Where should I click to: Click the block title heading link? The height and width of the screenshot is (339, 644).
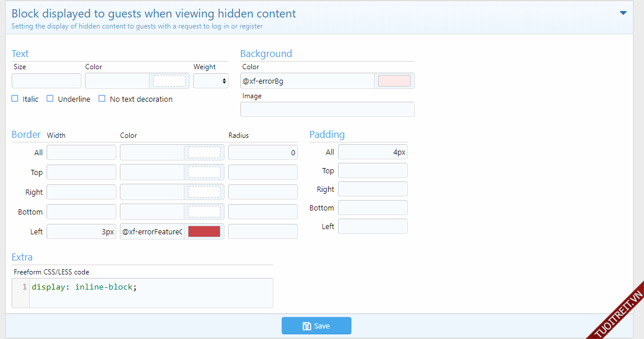[154, 13]
